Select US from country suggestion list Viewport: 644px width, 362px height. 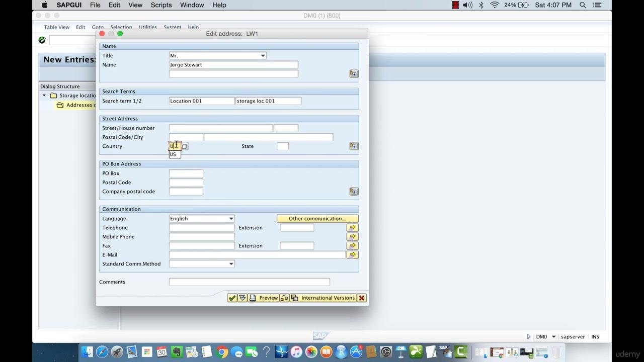coord(175,154)
